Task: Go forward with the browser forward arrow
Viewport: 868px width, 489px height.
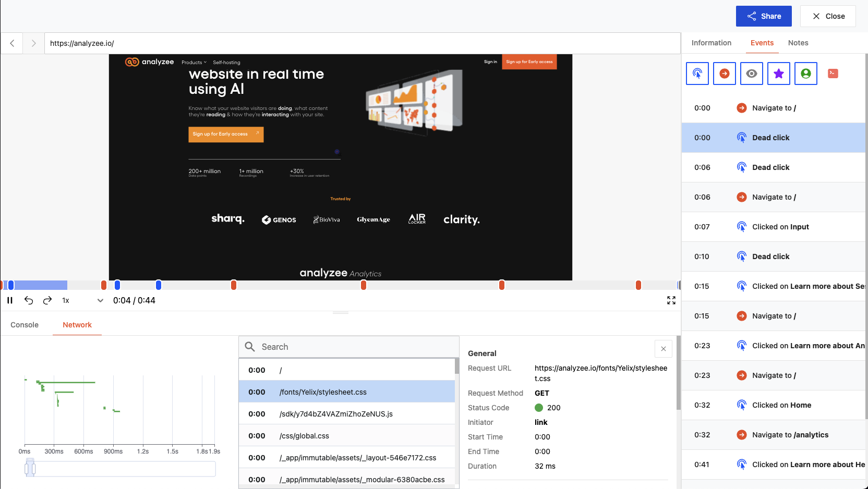Action: pos(34,43)
